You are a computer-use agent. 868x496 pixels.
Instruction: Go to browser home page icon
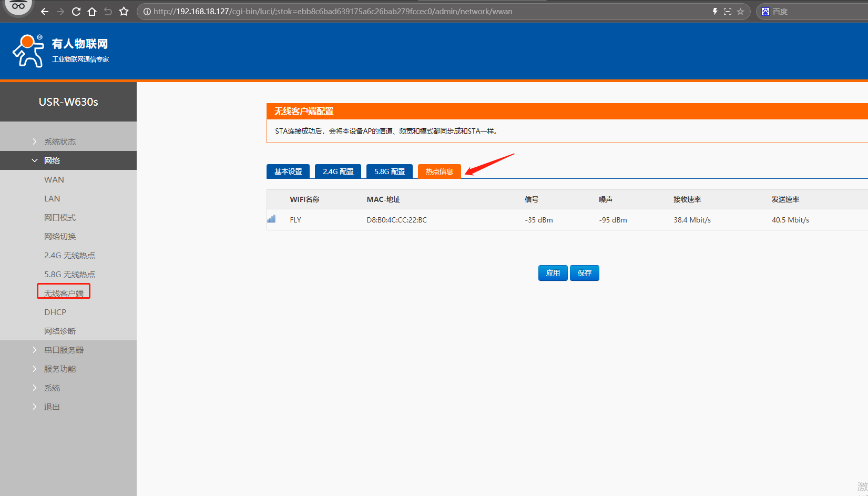click(92, 12)
